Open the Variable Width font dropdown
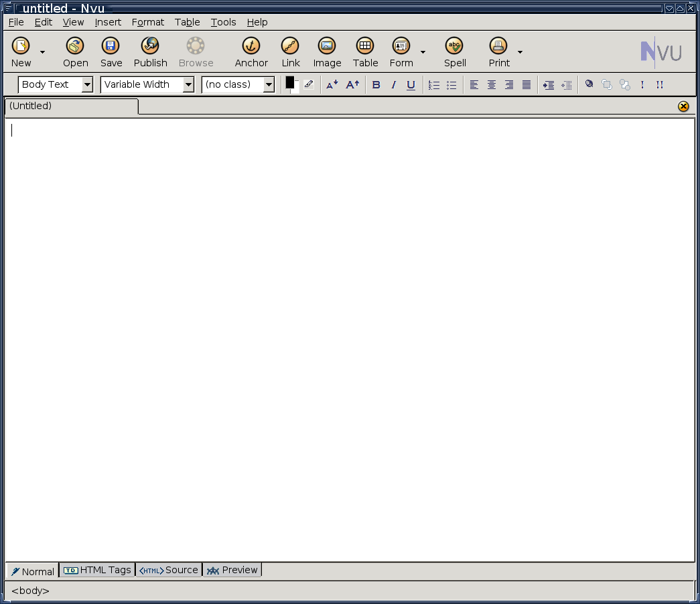The image size is (700, 604). pyautogui.click(x=147, y=84)
